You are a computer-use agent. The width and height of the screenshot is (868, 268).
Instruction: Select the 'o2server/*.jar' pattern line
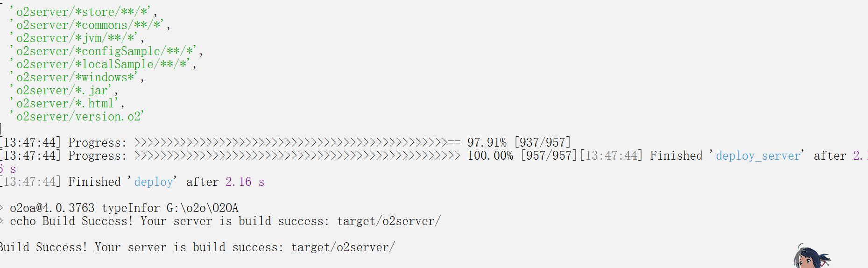point(64,91)
